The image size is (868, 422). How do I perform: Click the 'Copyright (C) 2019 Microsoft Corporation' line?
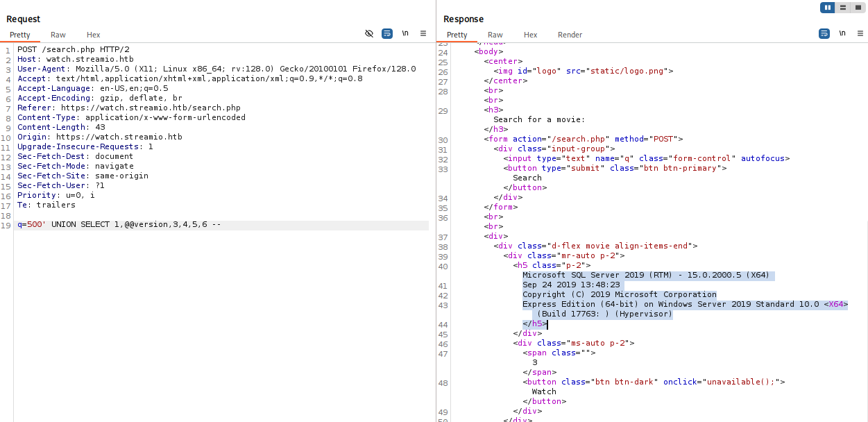coord(620,294)
